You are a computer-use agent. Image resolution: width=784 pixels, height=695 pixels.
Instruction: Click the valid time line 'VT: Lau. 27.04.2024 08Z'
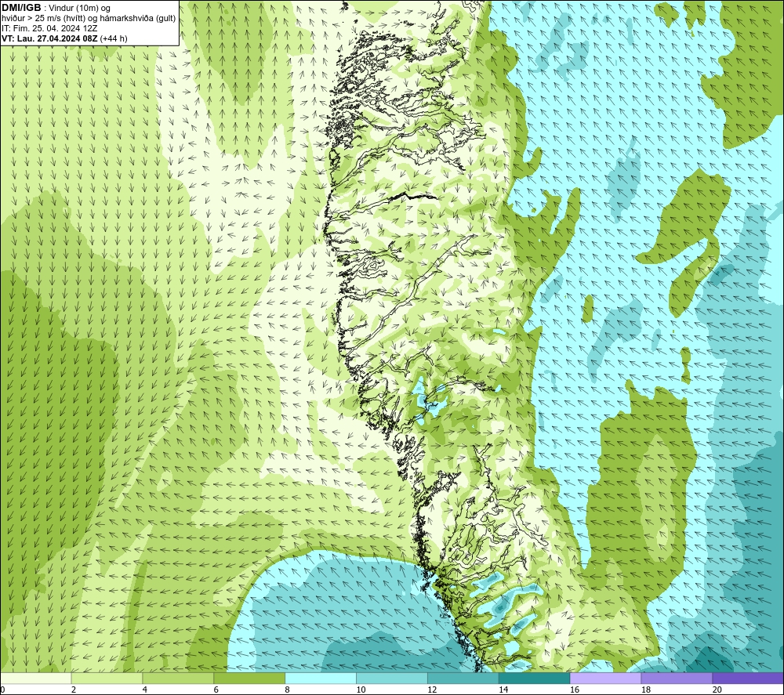pyautogui.click(x=50, y=38)
